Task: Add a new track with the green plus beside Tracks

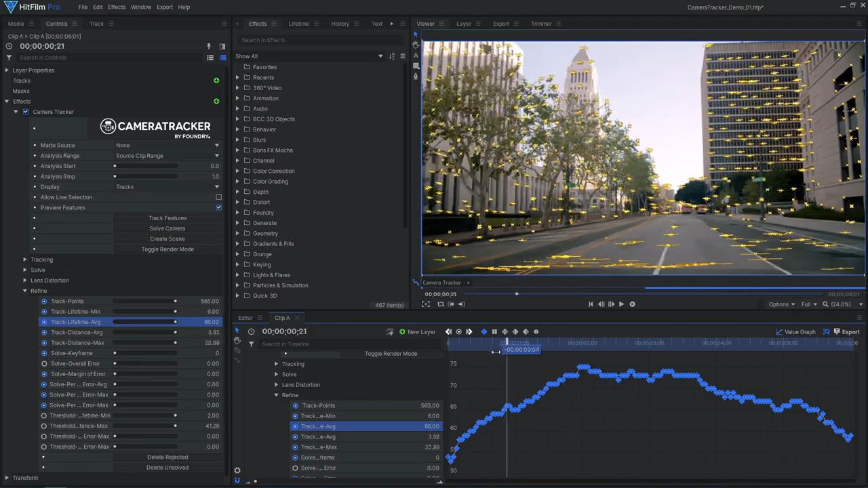Action: tap(216, 81)
